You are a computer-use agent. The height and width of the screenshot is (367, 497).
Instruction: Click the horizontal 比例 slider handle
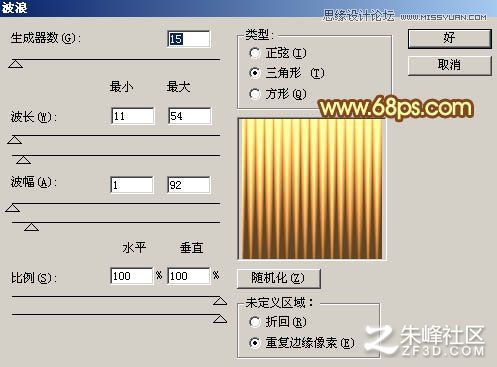pyautogui.click(x=220, y=301)
